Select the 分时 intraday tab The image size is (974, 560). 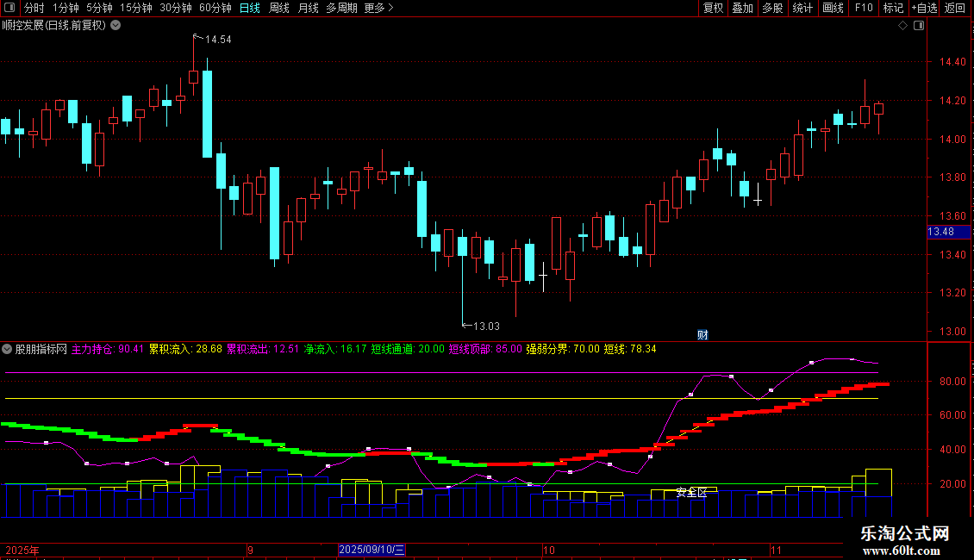(34, 8)
